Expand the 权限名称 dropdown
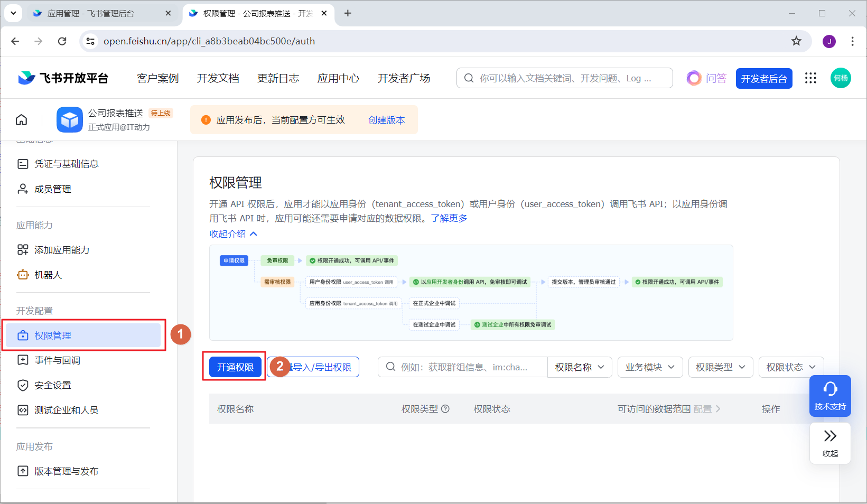 (x=579, y=367)
